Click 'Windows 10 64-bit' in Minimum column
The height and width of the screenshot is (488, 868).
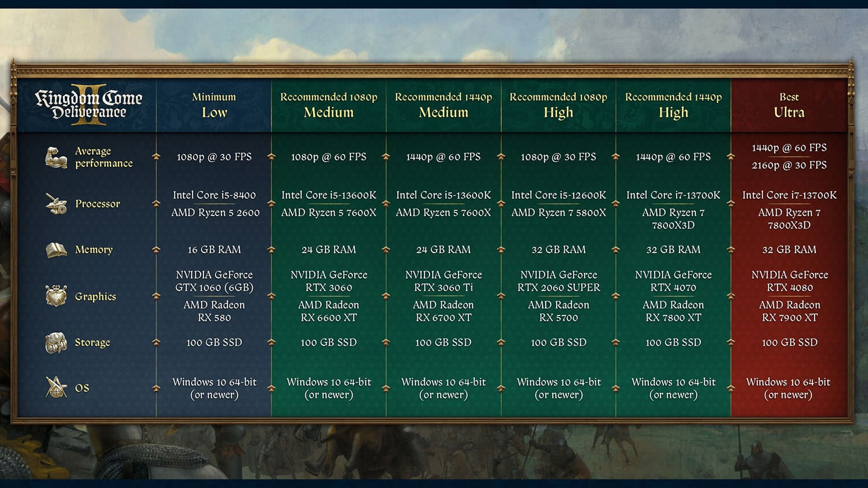pyautogui.click(x=214, y=382)
